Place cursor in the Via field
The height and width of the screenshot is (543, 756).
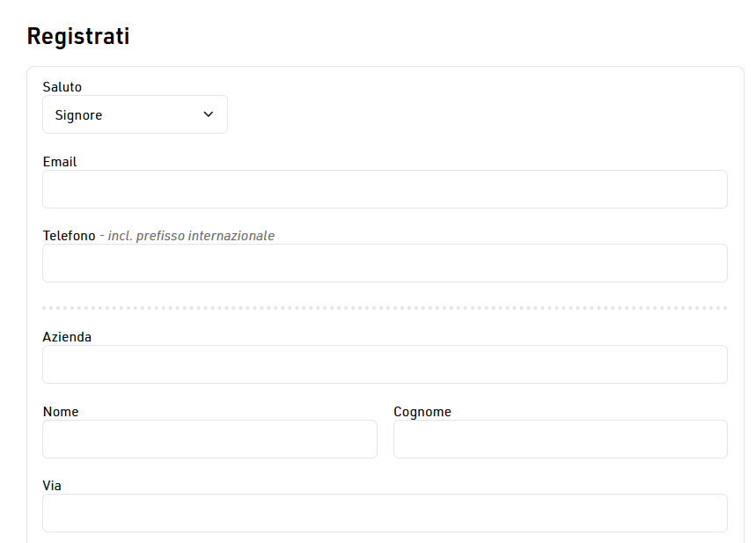pos(385,513)
